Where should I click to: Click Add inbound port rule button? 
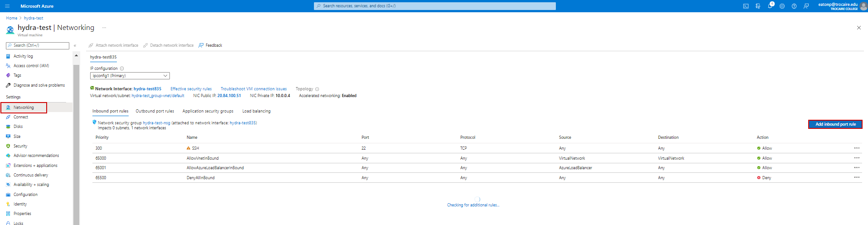[x=835, y=124]
